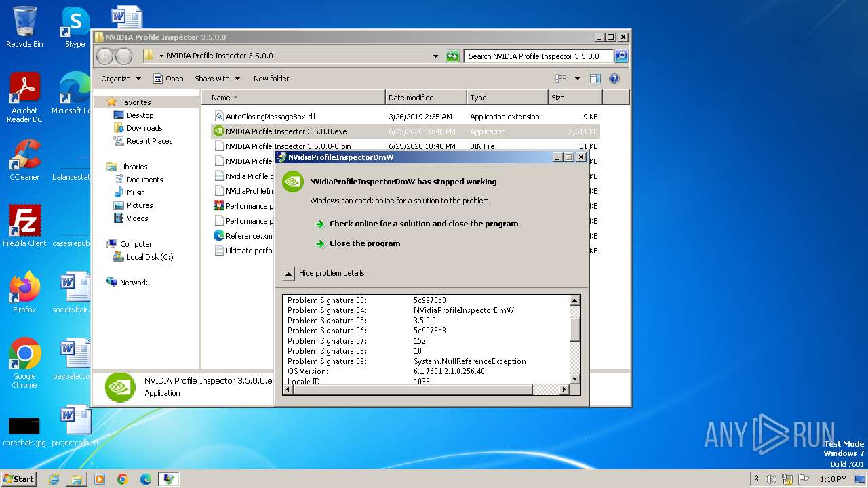Viewport: 868px width, 488px height.
Task: Choose Close the program option
Action: [365, 243]
